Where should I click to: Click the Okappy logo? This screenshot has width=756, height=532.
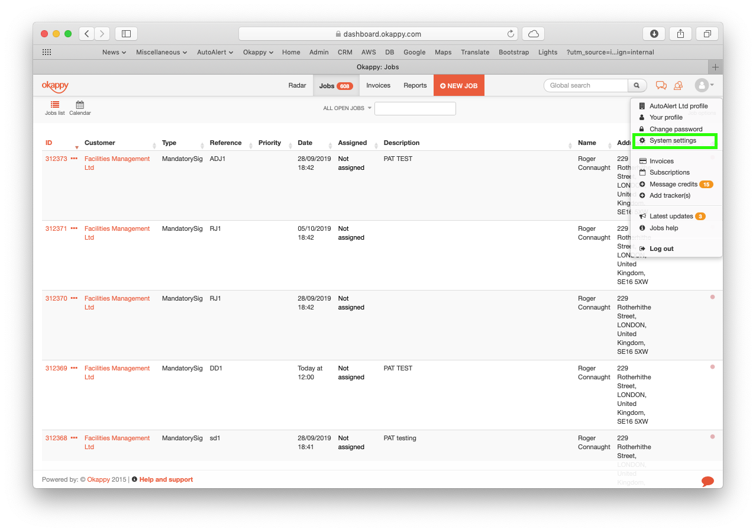[x=55, y=86]
